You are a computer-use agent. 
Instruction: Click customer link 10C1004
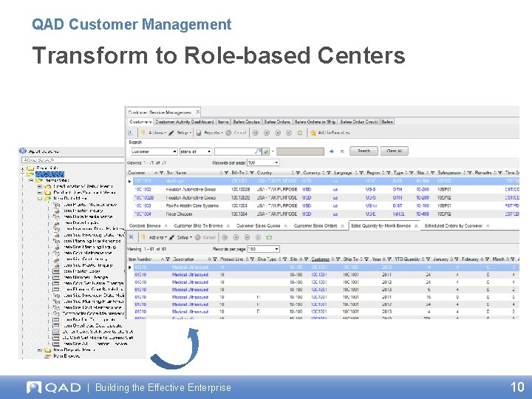click(x=143, y=214)
